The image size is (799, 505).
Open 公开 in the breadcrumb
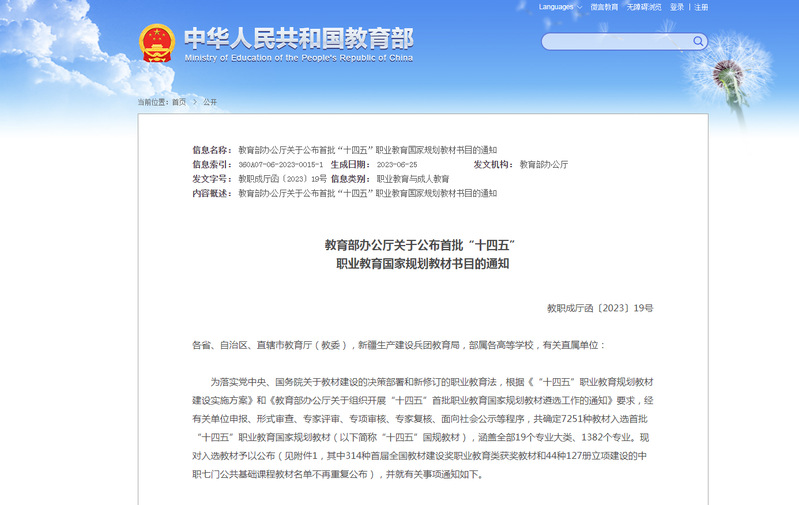210,102
